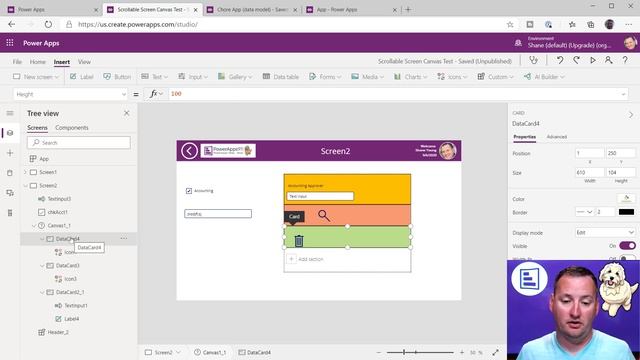Click the hamburger menu in left rail

tap(10, 113)
